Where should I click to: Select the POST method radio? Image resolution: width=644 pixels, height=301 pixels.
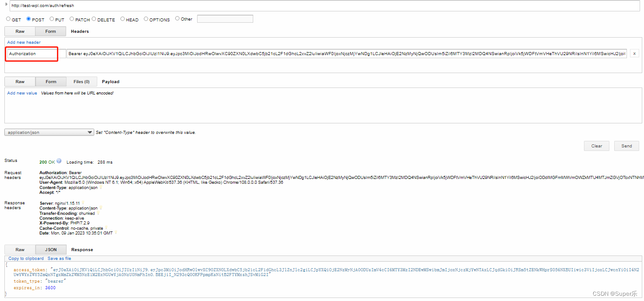(29, 19)
